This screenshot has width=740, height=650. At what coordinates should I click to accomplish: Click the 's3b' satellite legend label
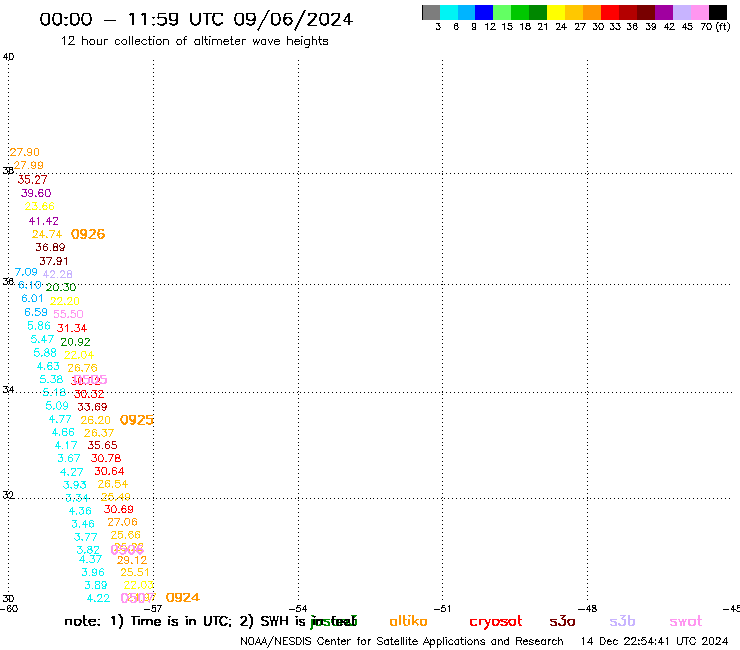622,621
